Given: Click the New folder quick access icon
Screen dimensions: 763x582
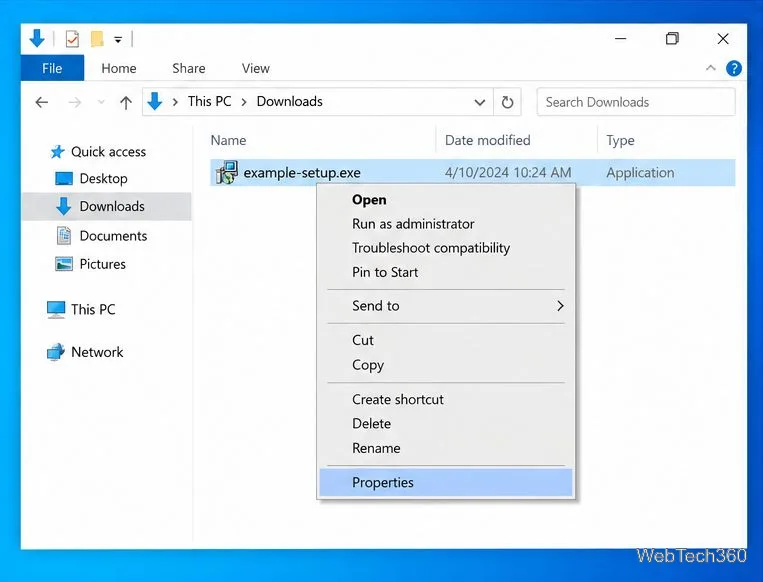Looking at the screenshot, I should click(97, 39).
